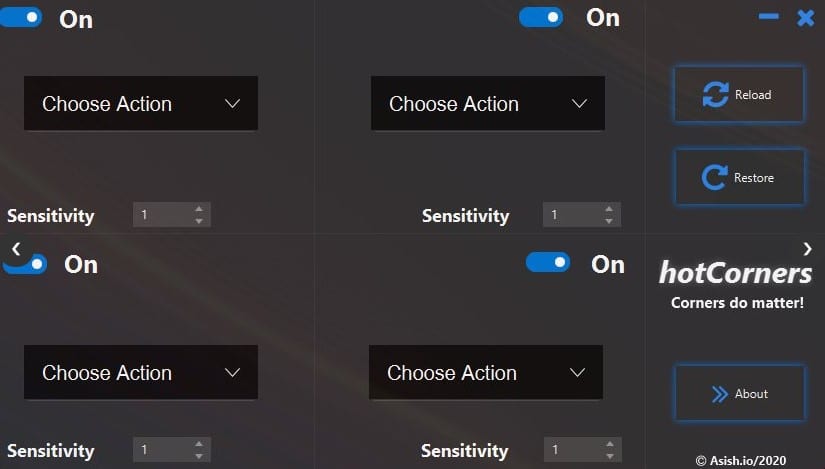Decrease top-right Sensitivity with down arrow
The width and height of the screenshot is (825, 469).
(609, 221)
